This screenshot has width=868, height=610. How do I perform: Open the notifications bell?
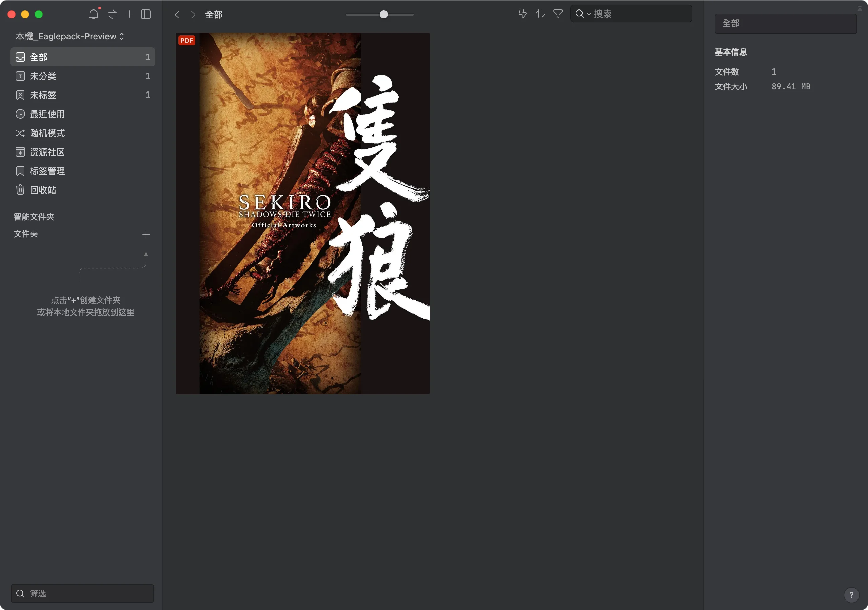point(93,14)
